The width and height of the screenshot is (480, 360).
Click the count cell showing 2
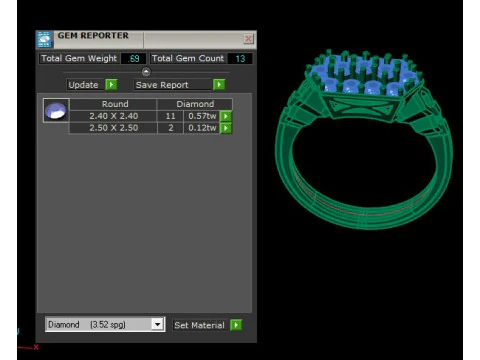(170, 128)
